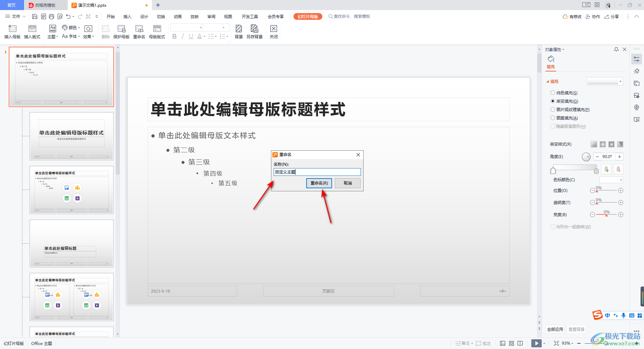Switch to Slide Sorter view icon
Viewport: 644px width, 349px height.
coord(512,343)
